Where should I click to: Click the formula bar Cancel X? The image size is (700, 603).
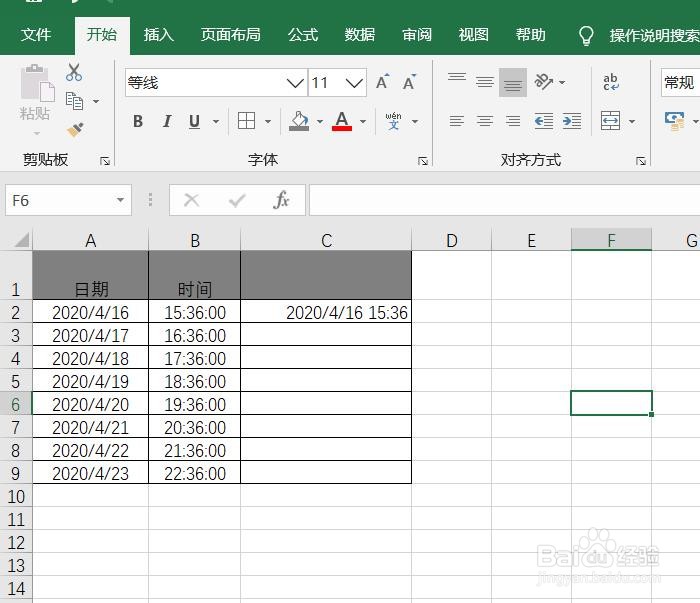(x=192, y=200)
